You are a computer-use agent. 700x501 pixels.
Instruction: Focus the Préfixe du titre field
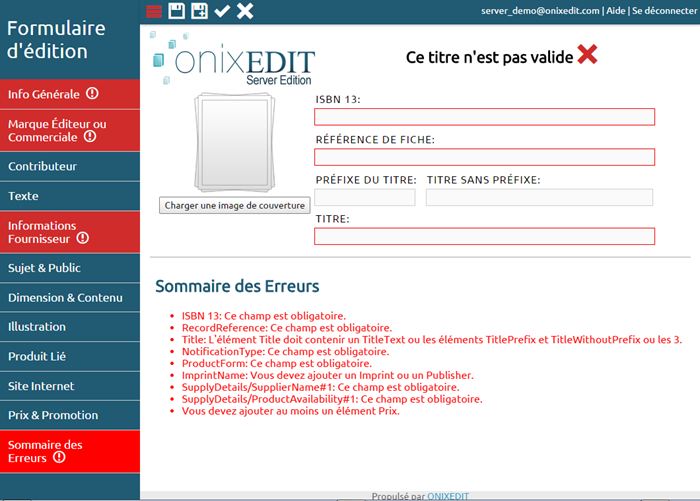tap(365, 197)
